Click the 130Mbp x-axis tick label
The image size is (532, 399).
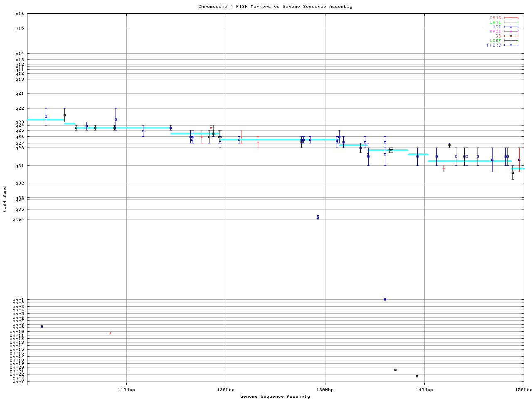pyautogui.click(x=325, y=390)
